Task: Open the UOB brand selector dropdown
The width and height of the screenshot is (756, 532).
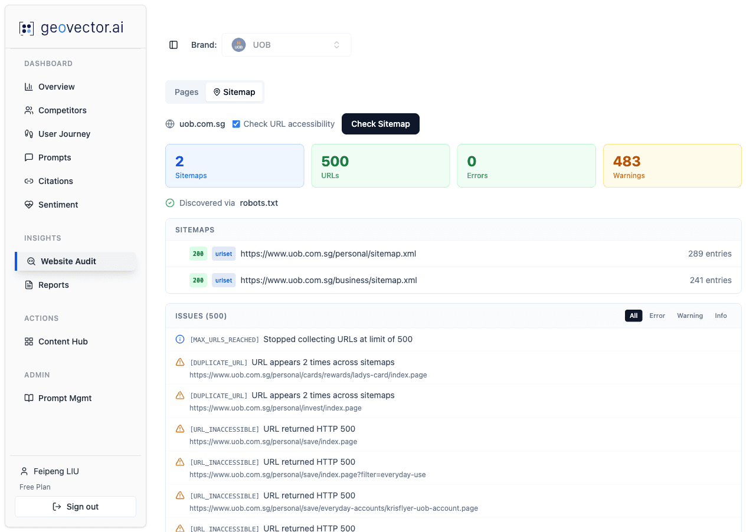Action: (286, 44)
